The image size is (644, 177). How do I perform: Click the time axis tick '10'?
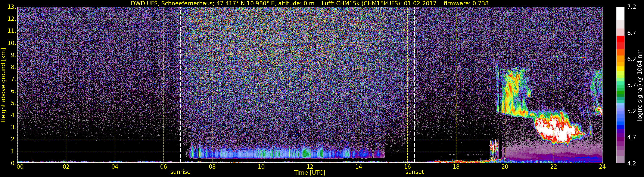click(x=261, y=167)
